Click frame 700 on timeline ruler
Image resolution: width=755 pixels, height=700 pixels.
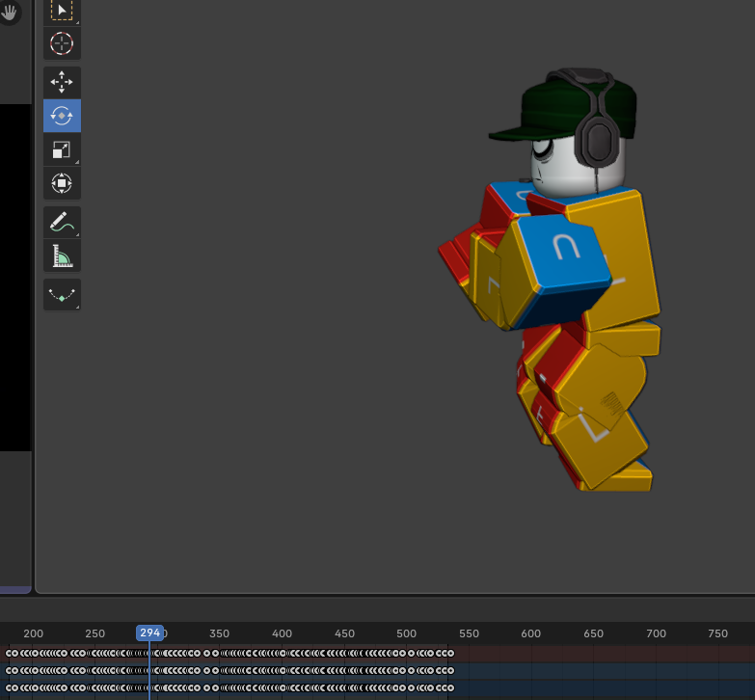coord(657,633)
